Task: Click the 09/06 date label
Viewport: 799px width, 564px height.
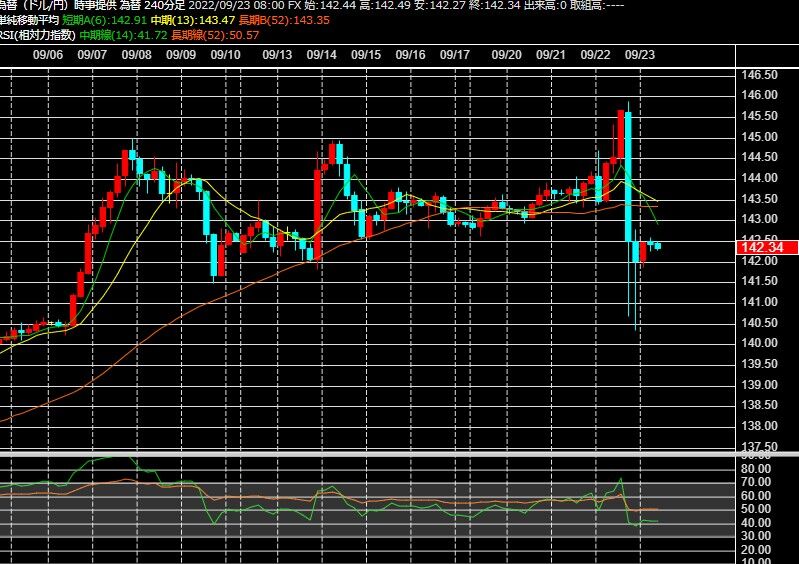Action: click(x=48, y=55)
